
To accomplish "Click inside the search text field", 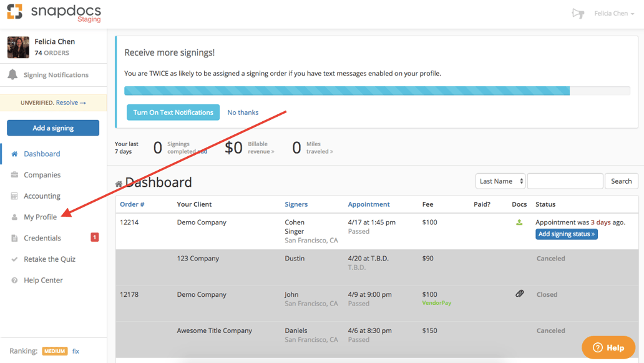I will click(x=564, y=181).
